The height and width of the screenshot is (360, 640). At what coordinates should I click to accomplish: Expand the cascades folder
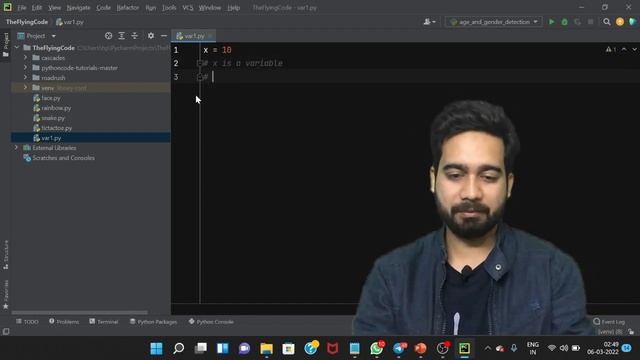(25, 58)
